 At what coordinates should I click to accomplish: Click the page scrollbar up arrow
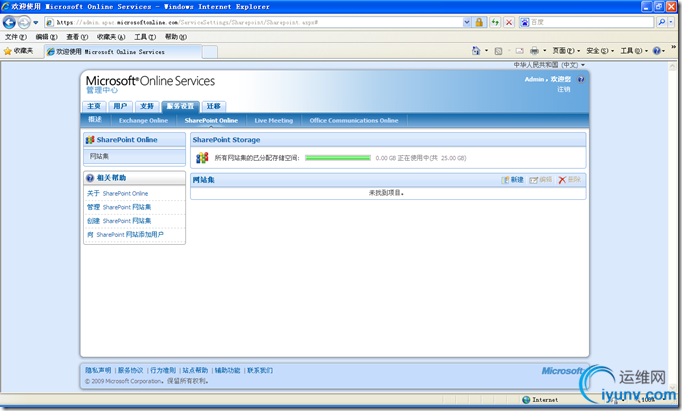(672, 67)
